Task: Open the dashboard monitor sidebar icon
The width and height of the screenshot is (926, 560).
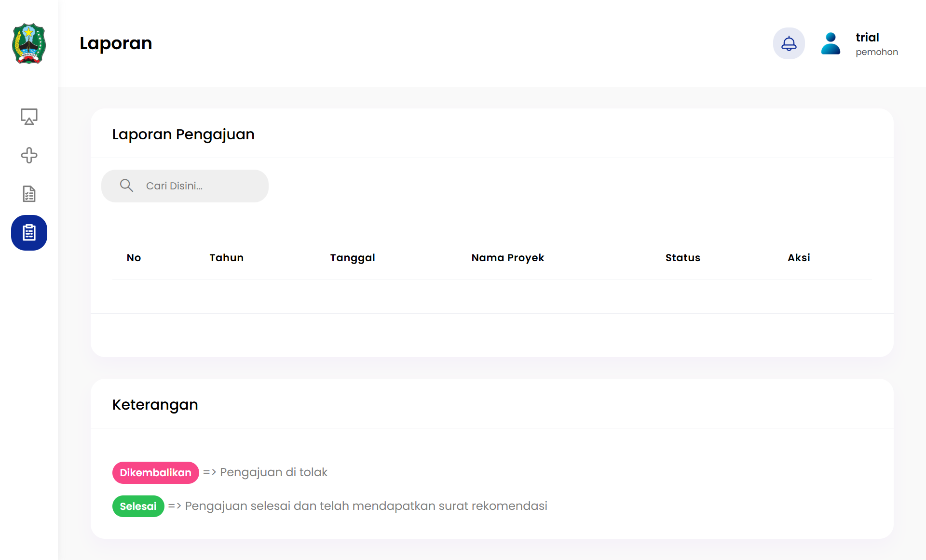Action: tap(29, 117)
